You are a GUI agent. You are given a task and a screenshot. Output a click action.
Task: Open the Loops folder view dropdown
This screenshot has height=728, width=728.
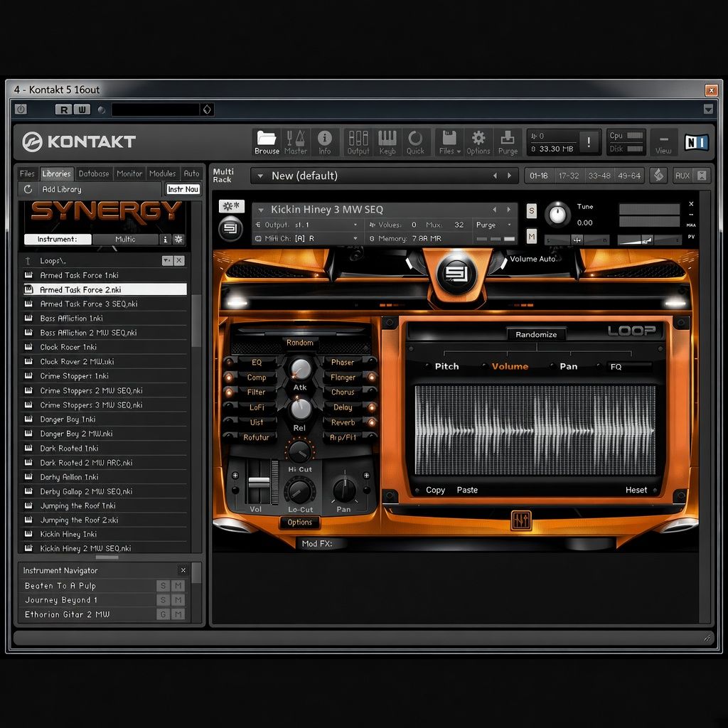(167, 261)
